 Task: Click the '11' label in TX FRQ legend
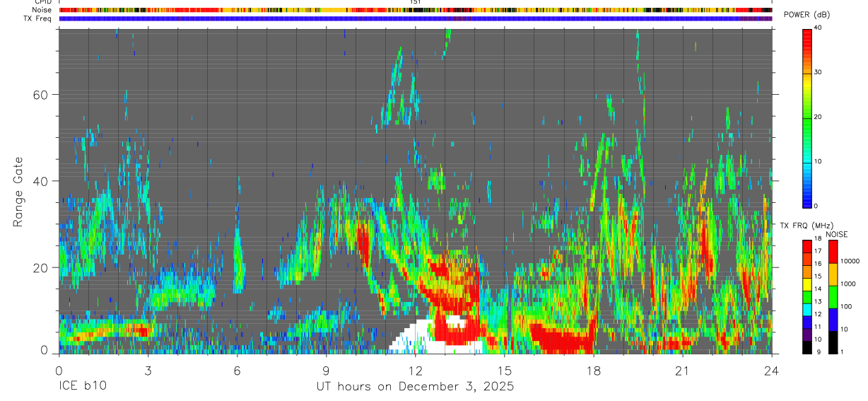819,327
